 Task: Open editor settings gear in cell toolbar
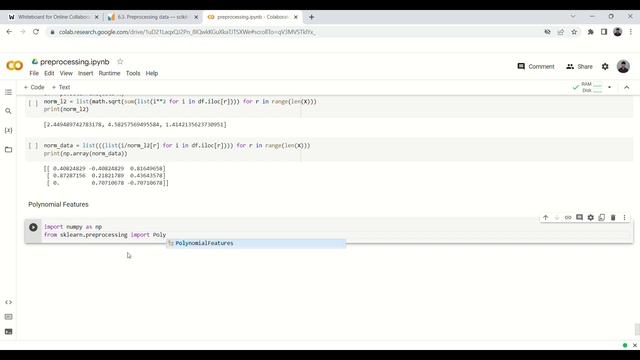[591, 218]
